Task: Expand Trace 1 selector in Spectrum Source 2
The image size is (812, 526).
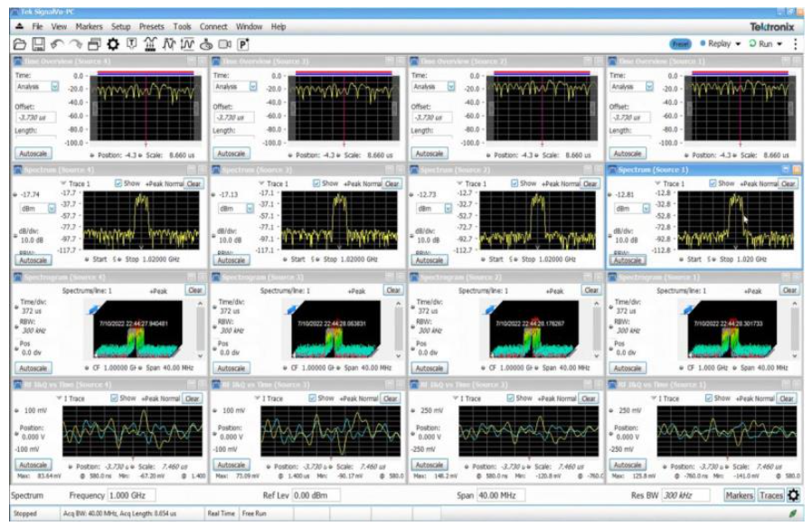Action: point(460,183)
